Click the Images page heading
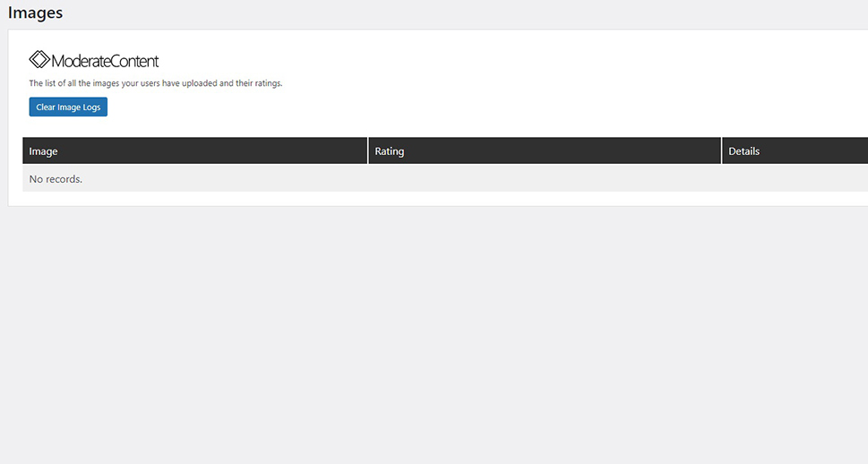Image resolution: width=868 pixels, height=464 pixels. 36,13
